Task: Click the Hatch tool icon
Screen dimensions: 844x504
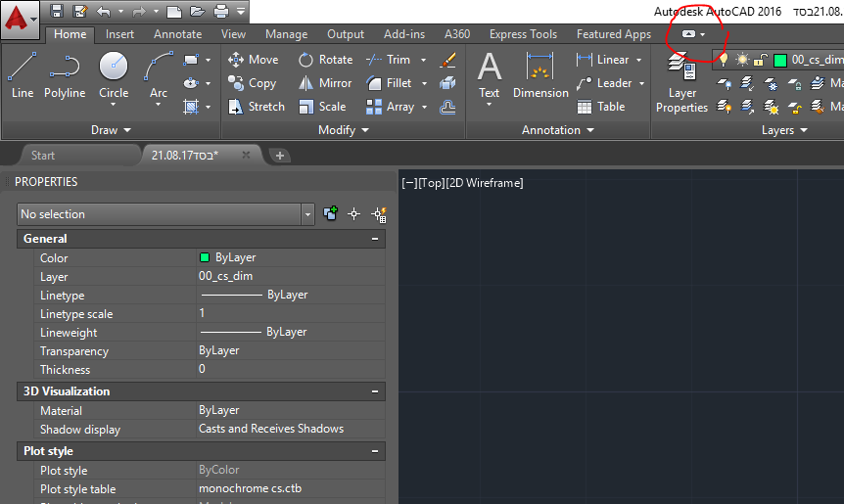Action: pyautogui.click(x=191, y=107)
